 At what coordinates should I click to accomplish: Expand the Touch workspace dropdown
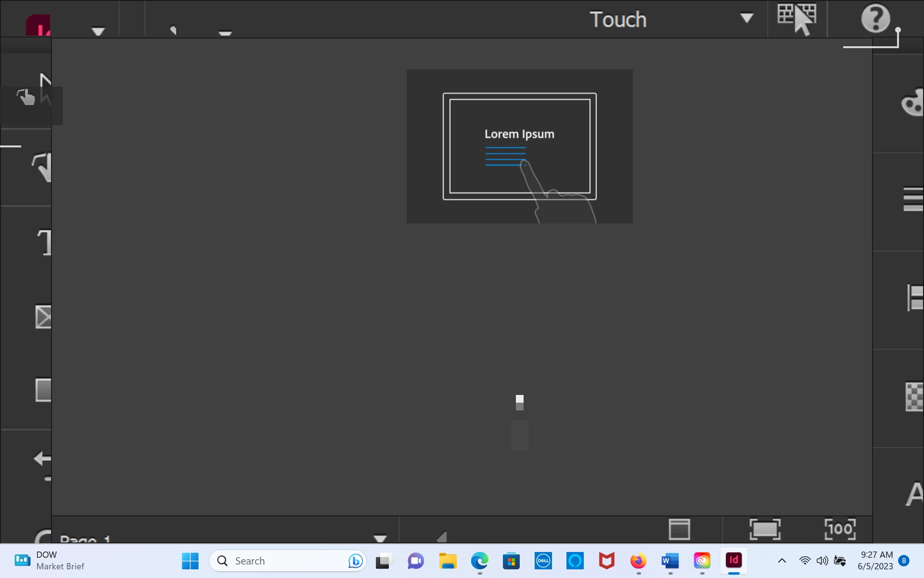point(746,18)
